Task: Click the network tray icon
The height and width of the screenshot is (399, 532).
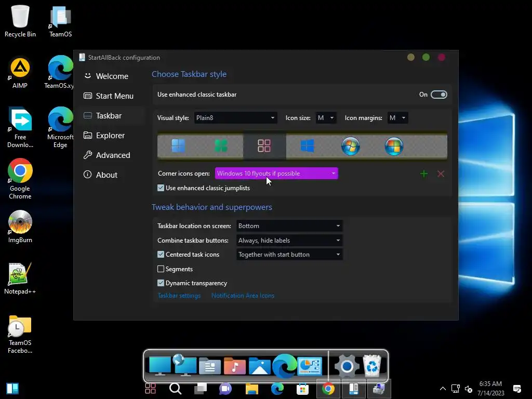Action: (x=455, y=389)
